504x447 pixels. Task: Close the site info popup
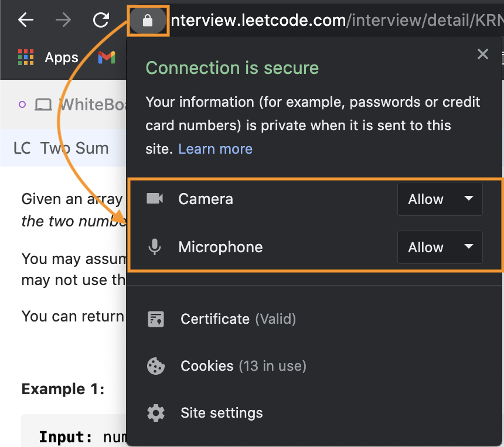[483, 54]
